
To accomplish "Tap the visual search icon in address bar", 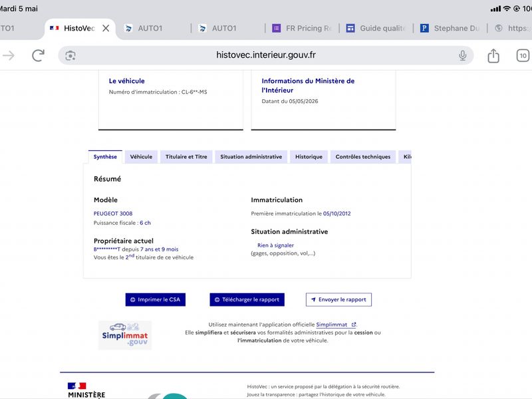I will pyautogui.click(x=70, y=56).
